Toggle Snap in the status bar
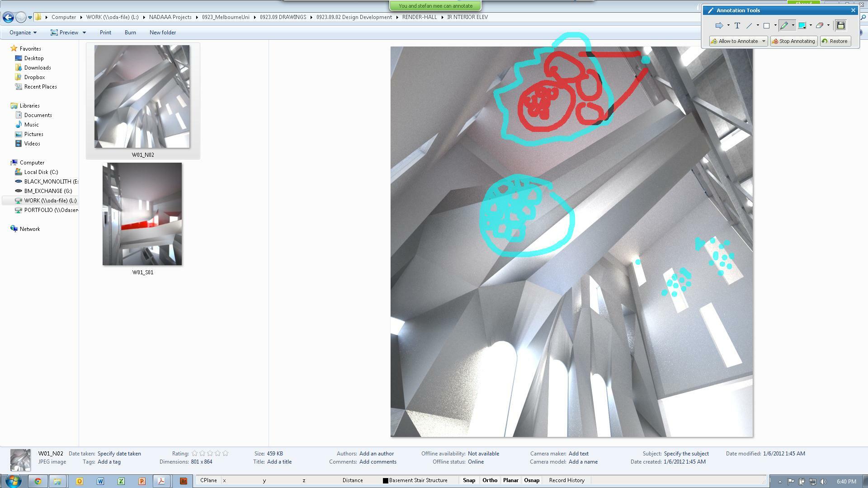868x488 pixels. click(x=469, y=480)
